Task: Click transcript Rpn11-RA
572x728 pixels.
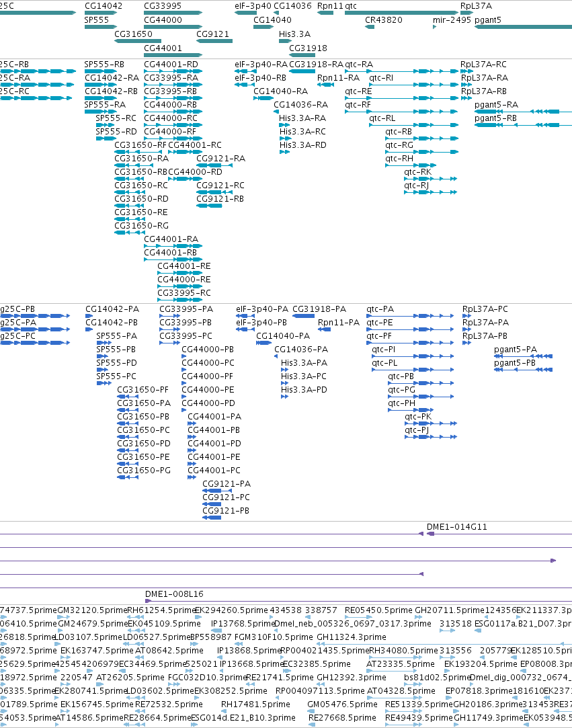Action: (338, 78)
